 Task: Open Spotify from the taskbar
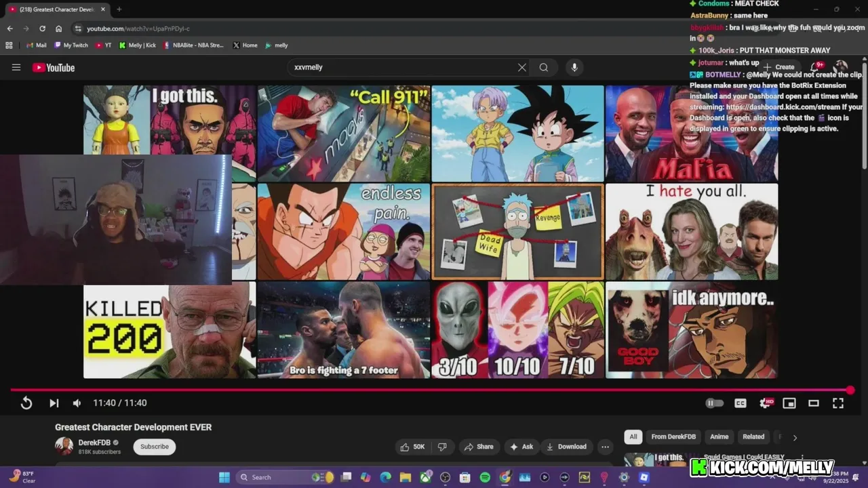485,477
